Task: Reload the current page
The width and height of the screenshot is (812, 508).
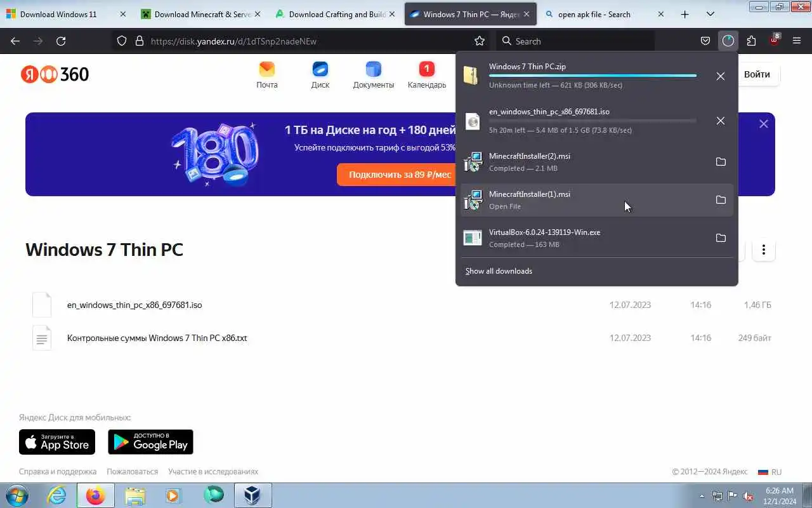Action: point(61,41)
